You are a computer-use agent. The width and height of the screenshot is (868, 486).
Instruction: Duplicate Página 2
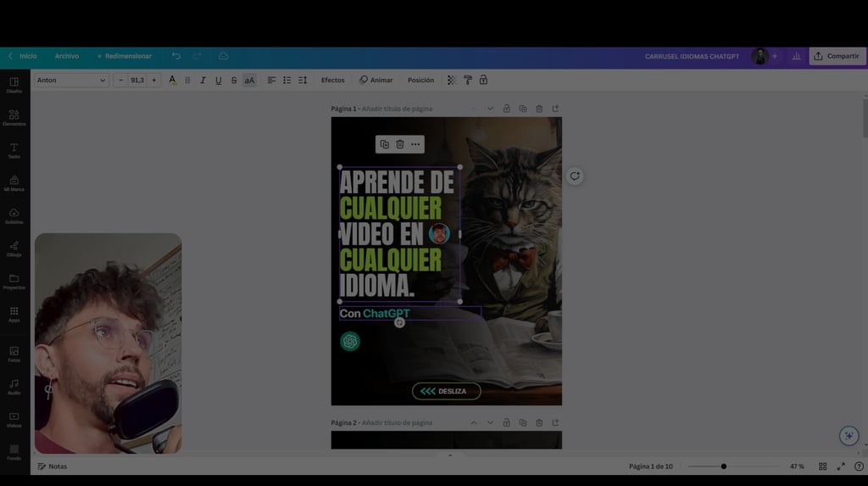click(x=522, y=423)
